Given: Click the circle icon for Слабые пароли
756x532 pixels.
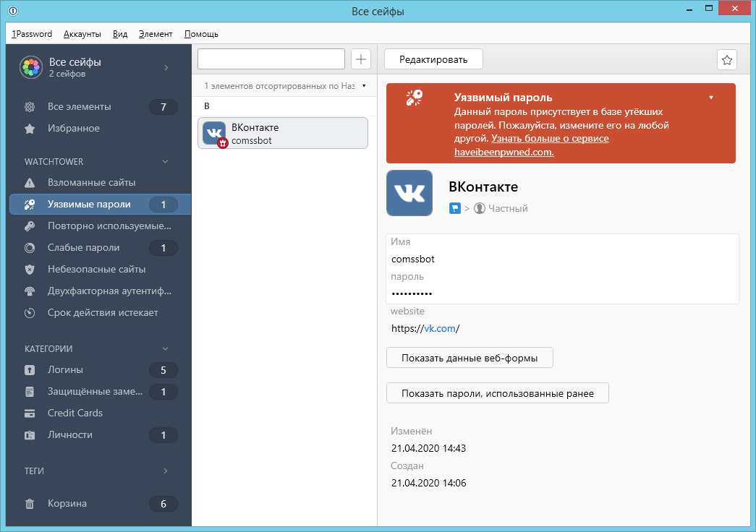Looking at the screenshot, I should [30, 248].
